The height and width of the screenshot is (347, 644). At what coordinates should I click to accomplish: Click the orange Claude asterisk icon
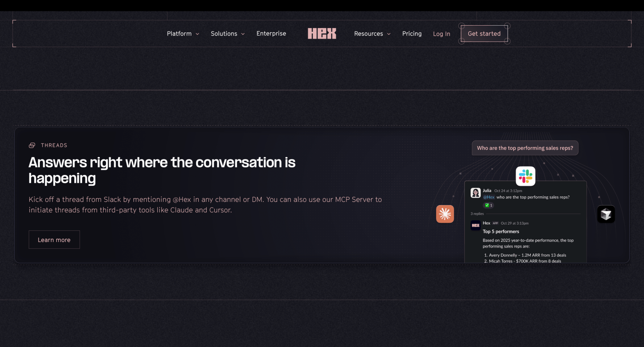point(445,214)
